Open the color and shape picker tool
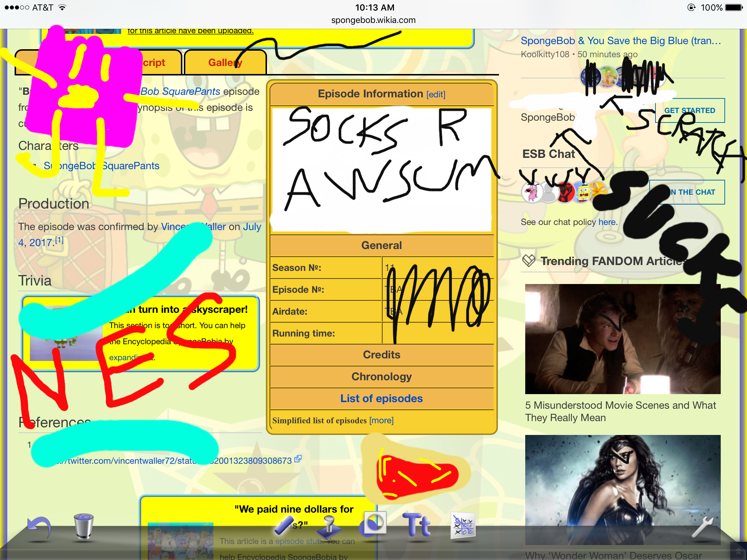Image resolution: width=747 pixels, height=560 pixels. click(373, 524)
